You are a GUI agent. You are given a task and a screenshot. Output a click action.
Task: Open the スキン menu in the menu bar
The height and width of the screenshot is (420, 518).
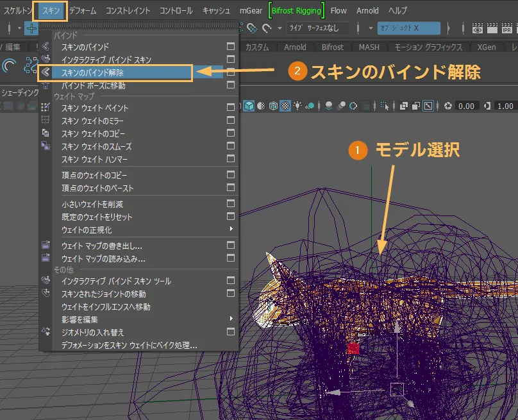click(51, 11)
